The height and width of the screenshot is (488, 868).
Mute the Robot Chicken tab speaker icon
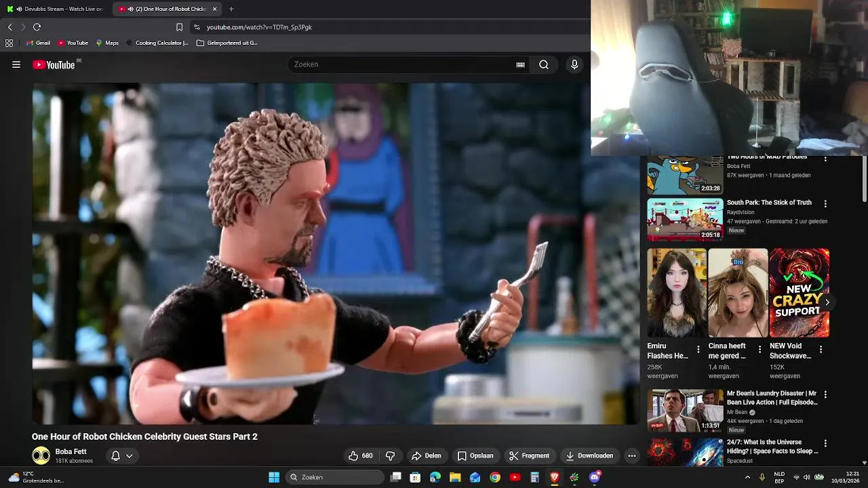(x=130, y=9)
